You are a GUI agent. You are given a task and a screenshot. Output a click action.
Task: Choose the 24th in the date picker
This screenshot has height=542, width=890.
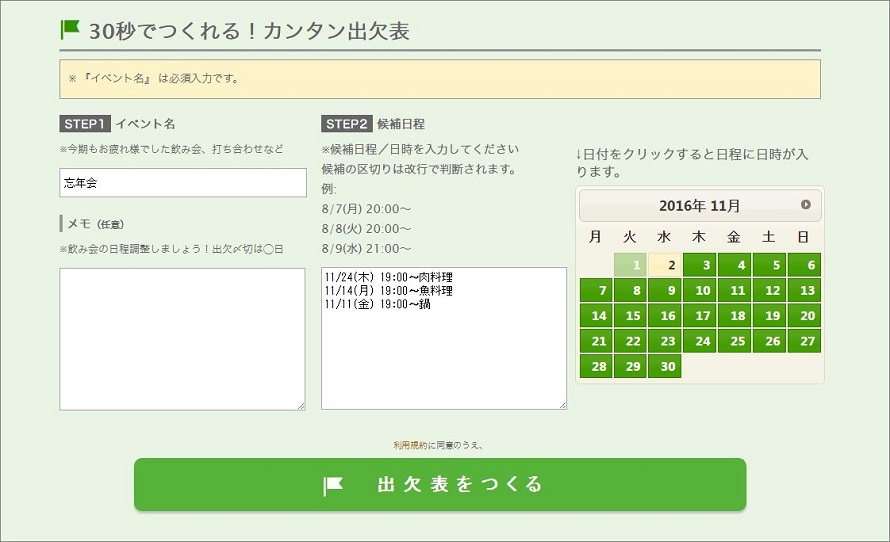[700, 341]
